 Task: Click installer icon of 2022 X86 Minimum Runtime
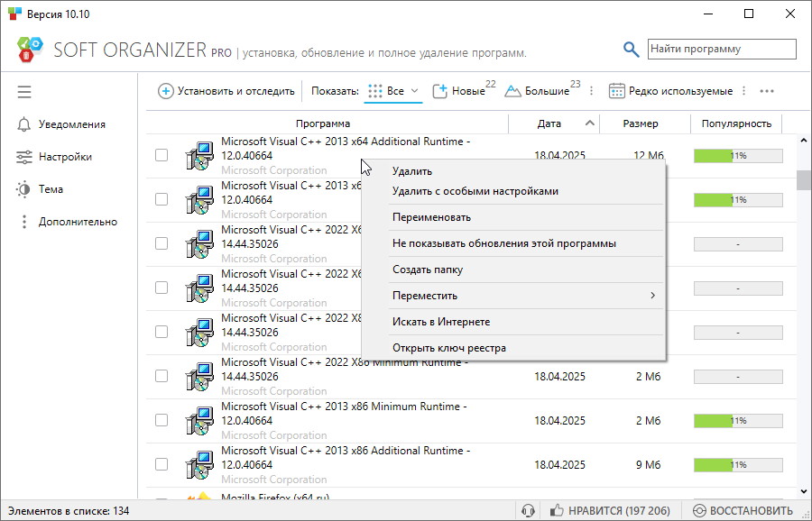pyautogui.click(x=200, y=377)
